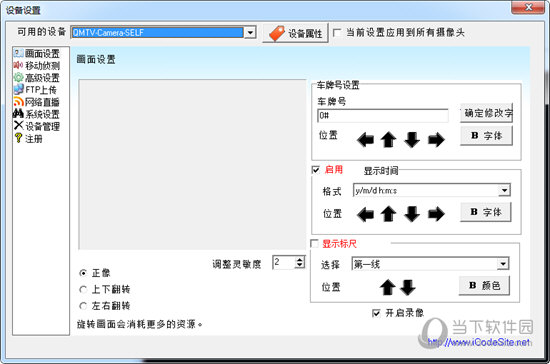The width and height of the screenshot is (550, 364).
Task: Click the orange tag icon on 设备属性
Action: pos(277,33)
